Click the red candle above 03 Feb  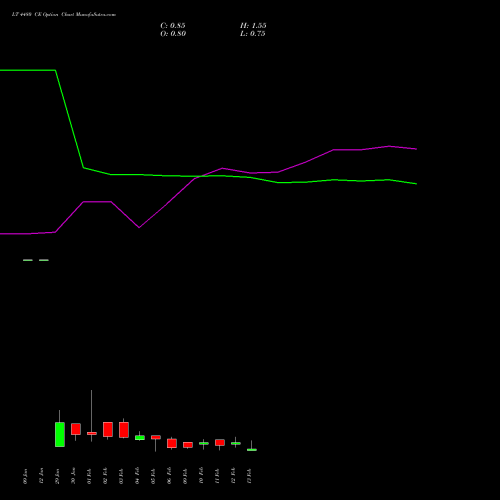tap(124, 430)
